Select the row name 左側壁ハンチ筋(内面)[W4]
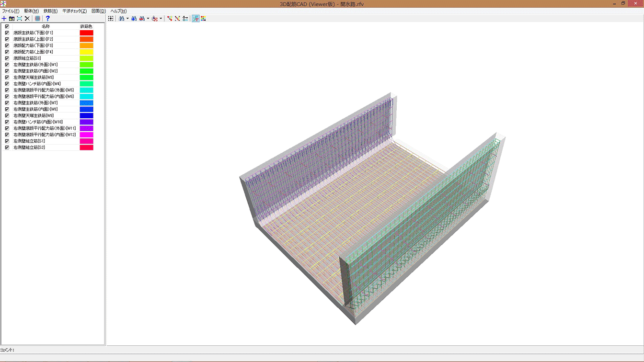Screen dimensions: 644x362 pos(37,84)
